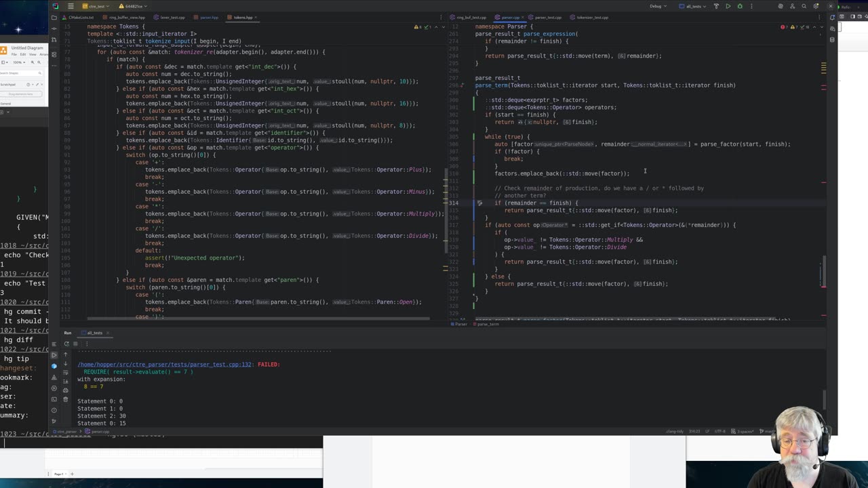Open the Problems tool window
Image resolution: width=868 pixels, height=488 pixels.
point(54,410)
